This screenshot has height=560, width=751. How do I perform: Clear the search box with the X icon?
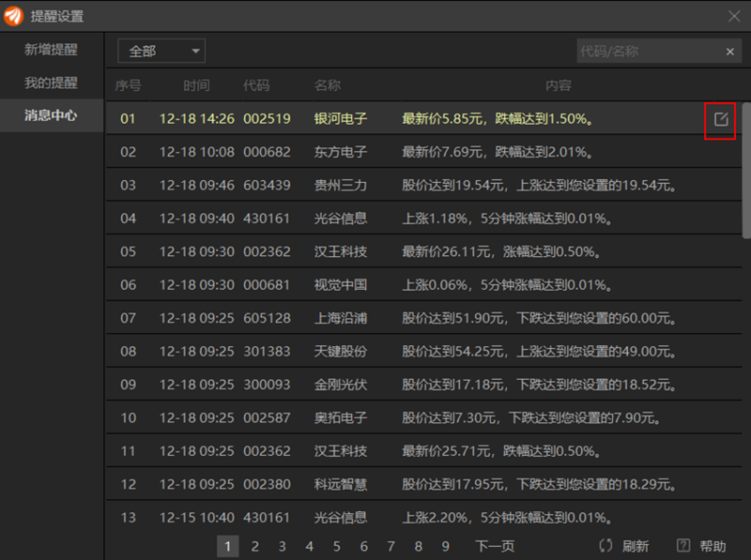click(x=730, y=52)
